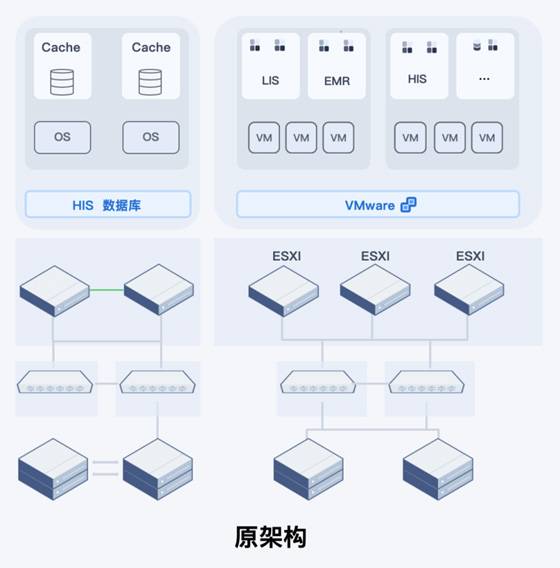
Task: Click the right Cache database cylinder icon
Action: [x=150, y=82]
